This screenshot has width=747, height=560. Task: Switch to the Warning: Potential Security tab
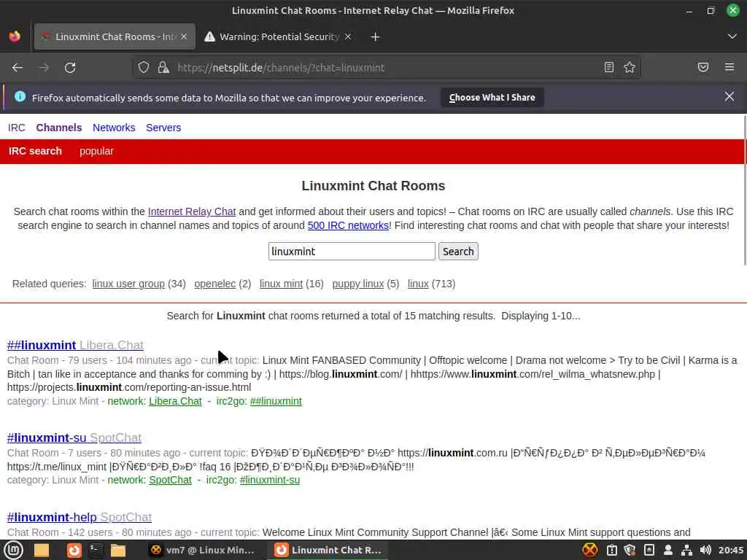279,36
